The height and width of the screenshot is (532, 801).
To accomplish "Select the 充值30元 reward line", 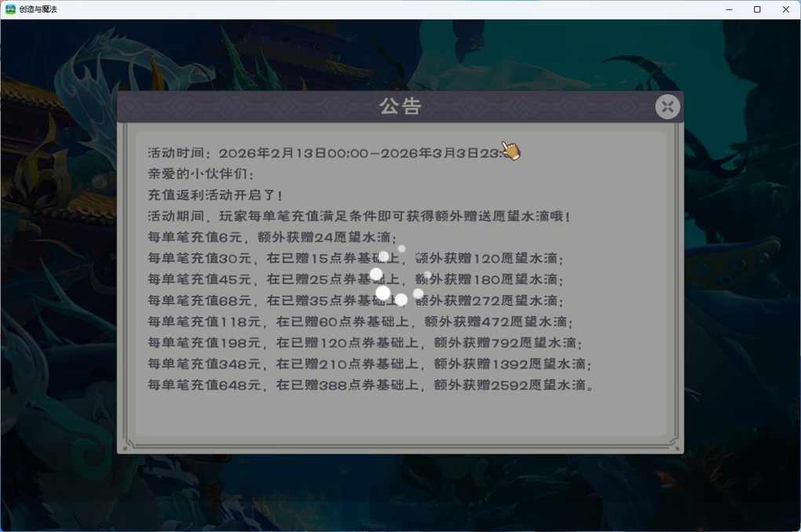I will [x=355, y=258].
